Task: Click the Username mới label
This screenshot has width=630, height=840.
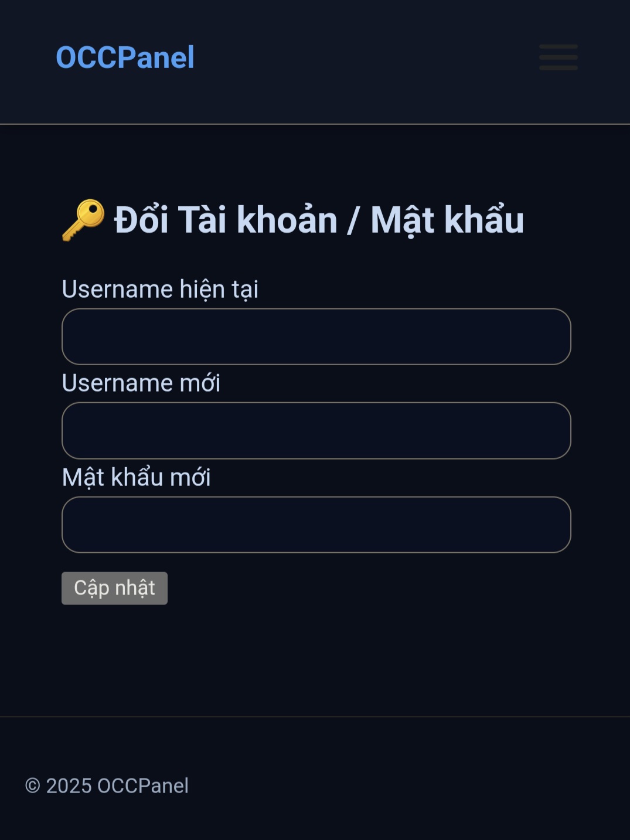Action: coord(141,383)
